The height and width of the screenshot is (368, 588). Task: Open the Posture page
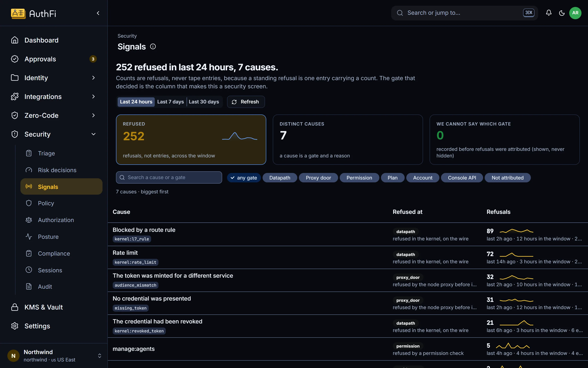pos(61,237)
